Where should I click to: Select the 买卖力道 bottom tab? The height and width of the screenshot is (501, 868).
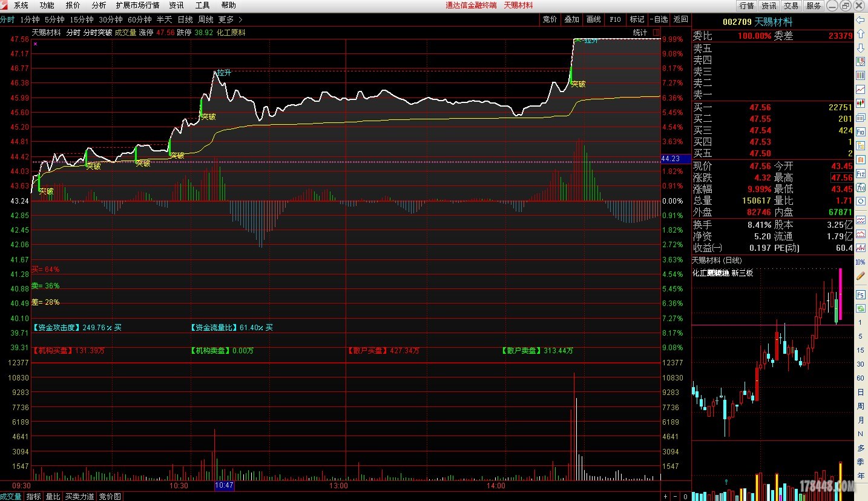80,497
